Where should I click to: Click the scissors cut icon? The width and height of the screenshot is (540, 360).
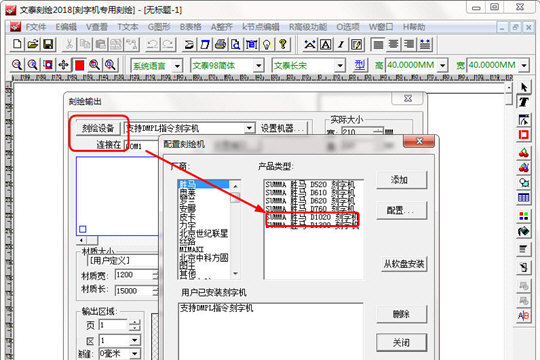69,44
